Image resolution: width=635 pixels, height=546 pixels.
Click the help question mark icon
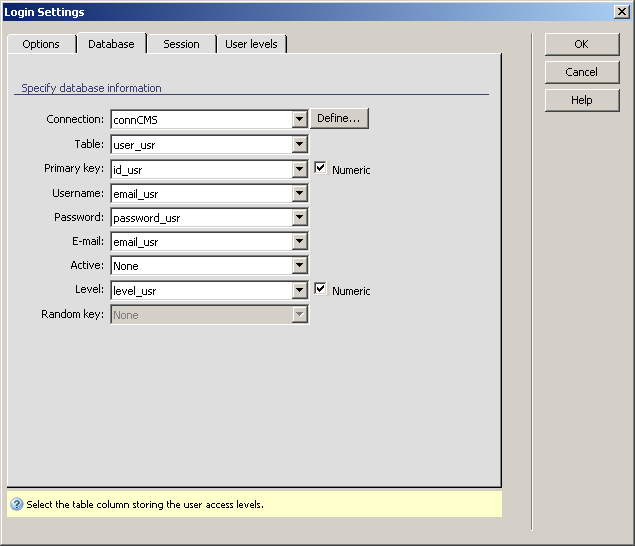16,504
